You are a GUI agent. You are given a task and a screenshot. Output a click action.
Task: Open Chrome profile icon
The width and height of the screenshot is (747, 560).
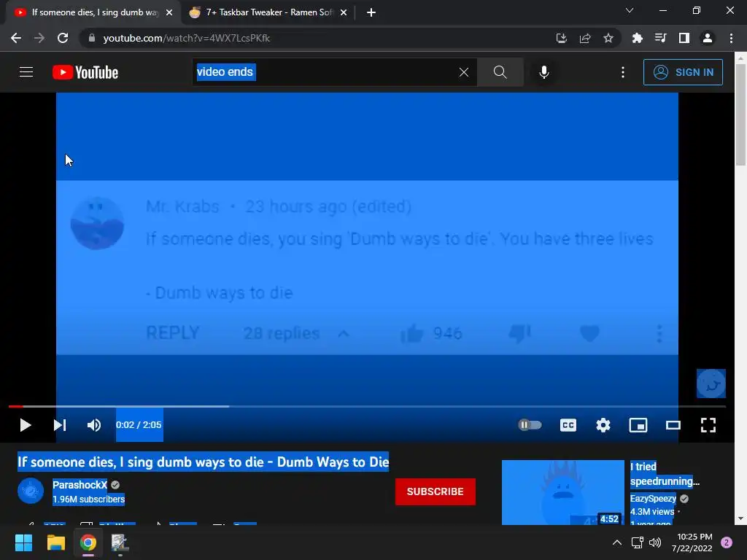pos(708,38)
